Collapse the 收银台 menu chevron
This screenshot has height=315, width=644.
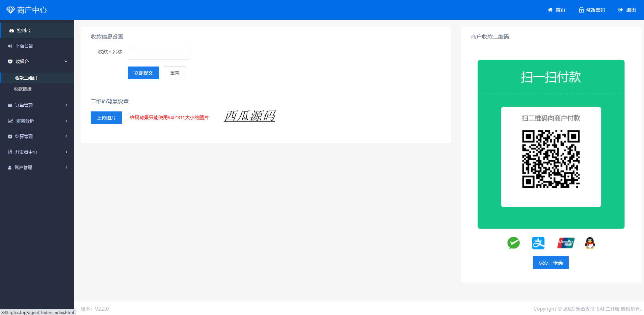coord(66,61)
